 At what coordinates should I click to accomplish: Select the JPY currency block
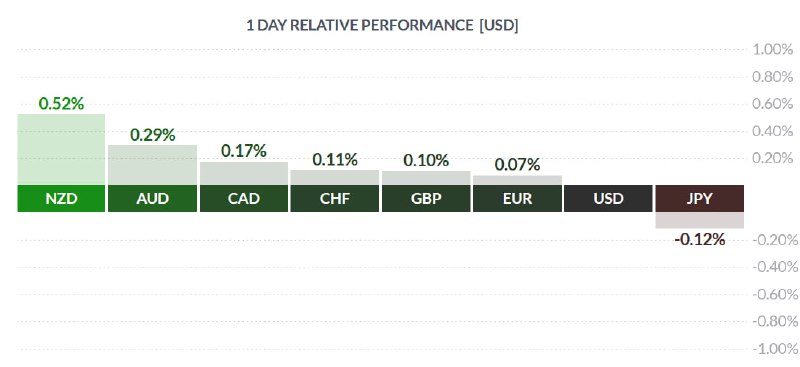pyautogui.click(x=699, y=199)
